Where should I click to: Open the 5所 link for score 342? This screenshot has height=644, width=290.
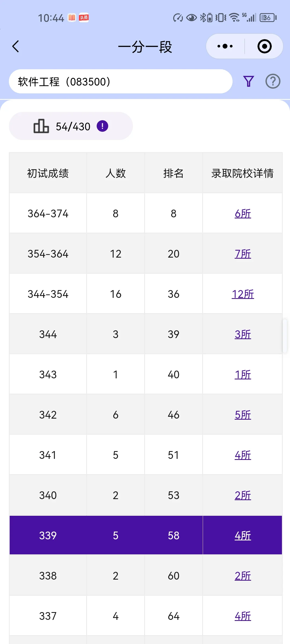pos(243,415)
